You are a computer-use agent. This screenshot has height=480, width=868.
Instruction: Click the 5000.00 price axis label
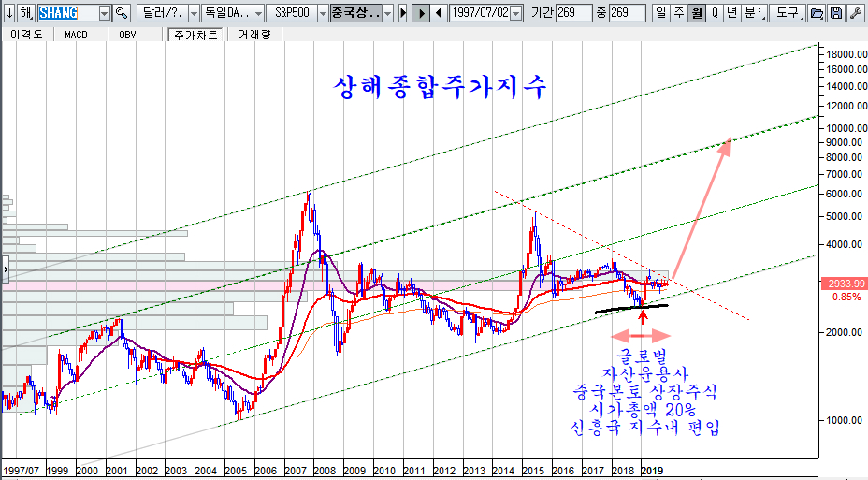(x=845, y=216)
